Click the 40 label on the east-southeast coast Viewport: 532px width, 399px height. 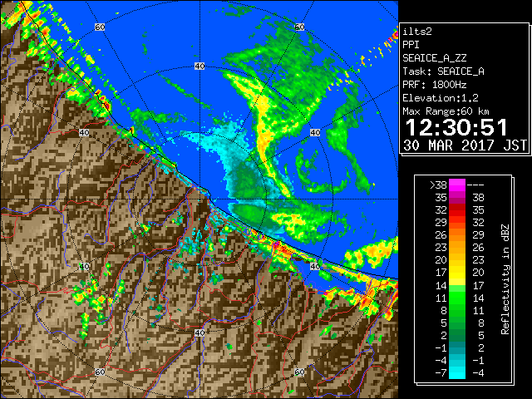click(x=315, y=266)
